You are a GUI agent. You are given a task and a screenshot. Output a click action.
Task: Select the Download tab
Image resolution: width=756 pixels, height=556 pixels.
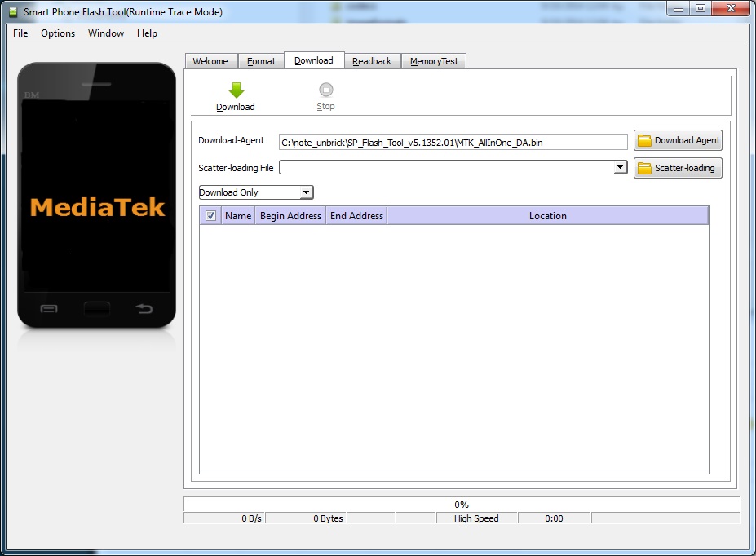pos(314,60)
